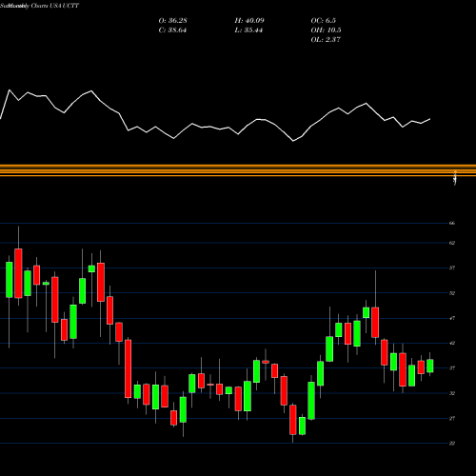This screenshot has width=476, height=476.
Task: Click the price axis label 37
Action: 452,368
